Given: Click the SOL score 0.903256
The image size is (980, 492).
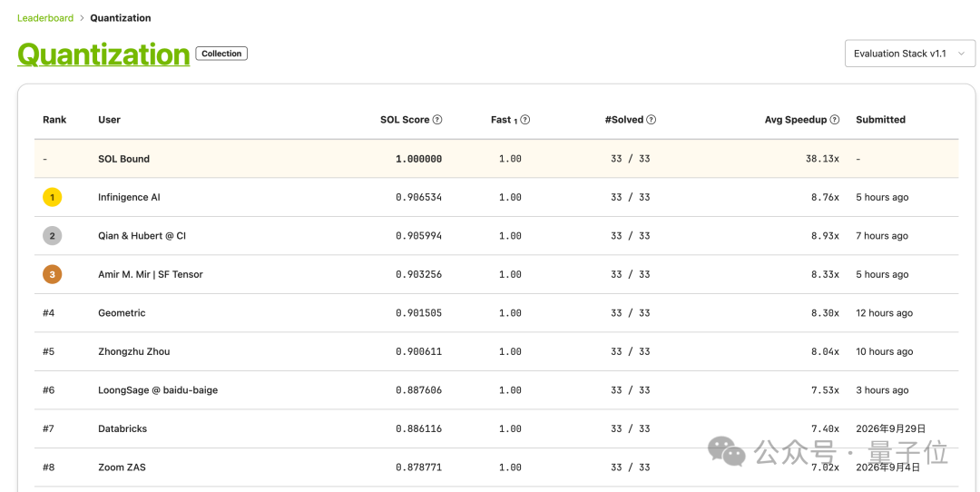Looking at the screenshot, I should coord(418,274).
